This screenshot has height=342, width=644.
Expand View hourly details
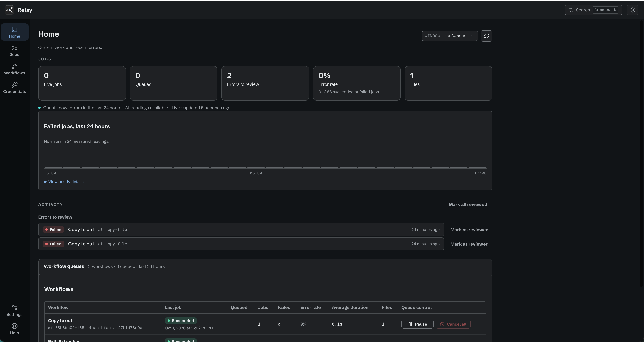click(x=64, y=182)
